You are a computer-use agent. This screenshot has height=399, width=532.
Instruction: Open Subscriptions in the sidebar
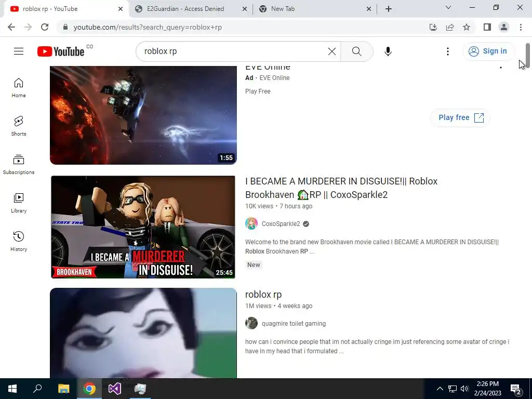[19, 165]
